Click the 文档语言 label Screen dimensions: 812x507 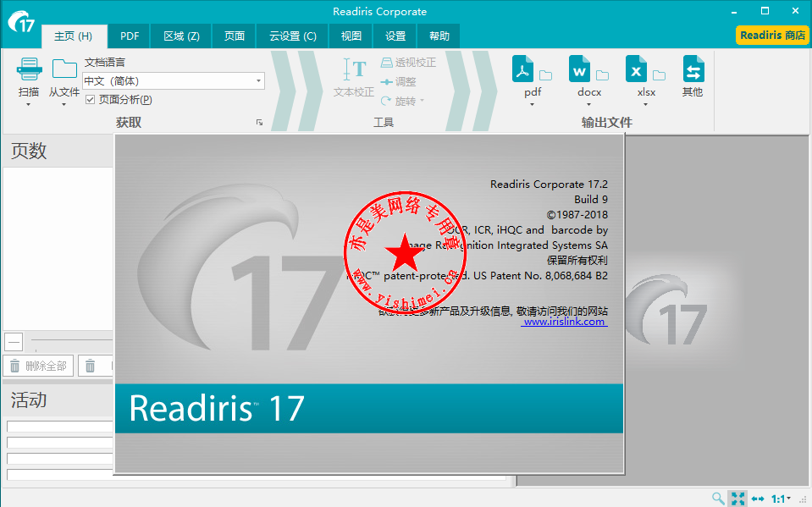pos(105,63)
